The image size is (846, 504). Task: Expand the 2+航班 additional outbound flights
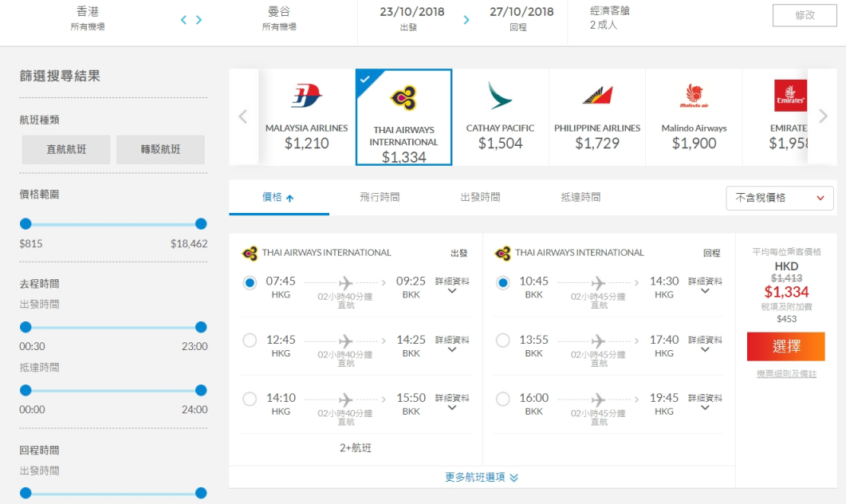[355, 448]
